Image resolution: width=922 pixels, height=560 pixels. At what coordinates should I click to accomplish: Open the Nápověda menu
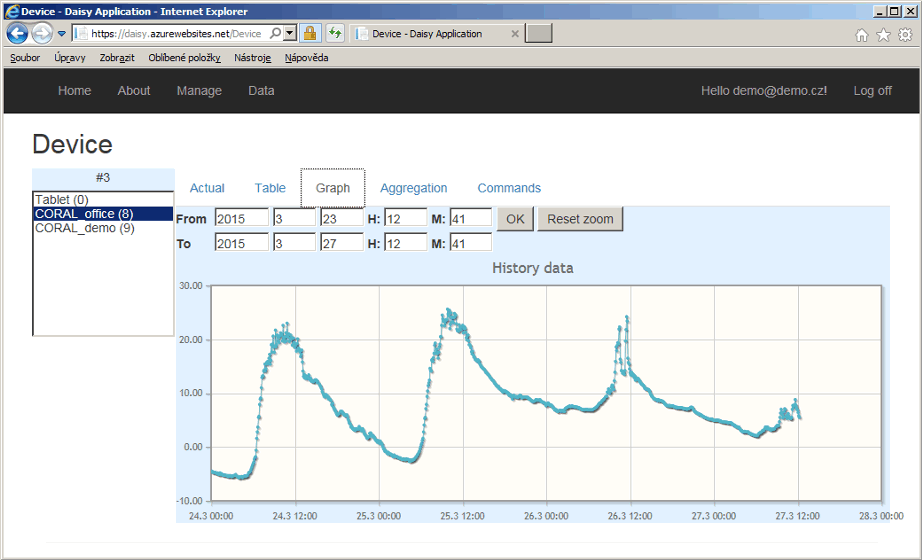coord(306,58)
